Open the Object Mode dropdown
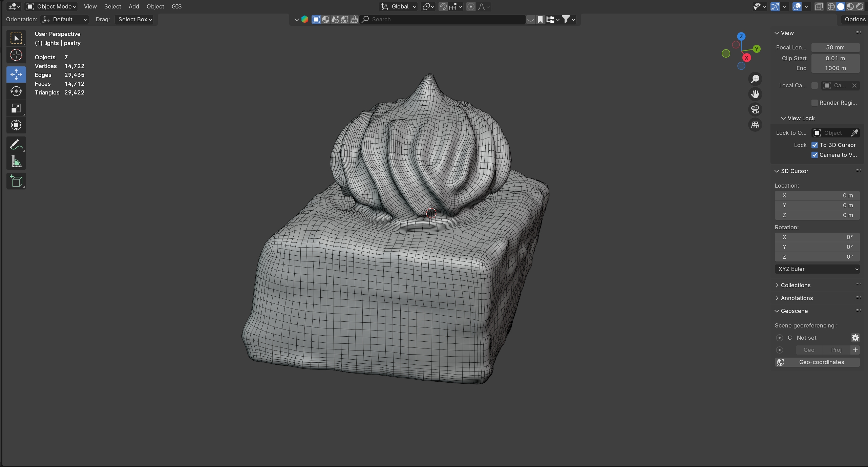Image resolution: width=868 pixels, height=467 pixels. [x=52, y=6]
